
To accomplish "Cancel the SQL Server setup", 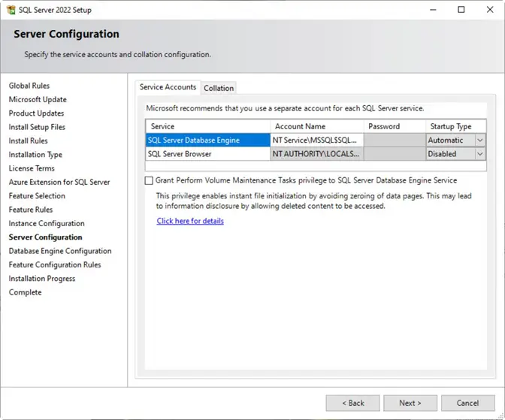I will [x=467, y=403].
